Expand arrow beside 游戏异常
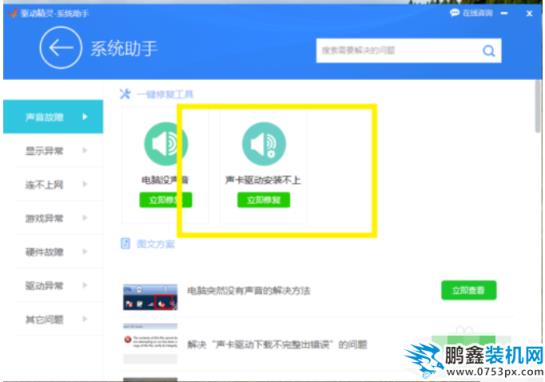Image resolution: width=545 pixels, height=382 pixels. (x=84, y=218)
